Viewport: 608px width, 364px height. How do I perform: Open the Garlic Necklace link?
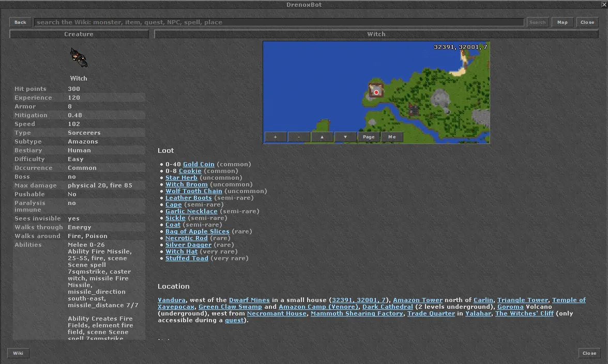pos(191,211)
